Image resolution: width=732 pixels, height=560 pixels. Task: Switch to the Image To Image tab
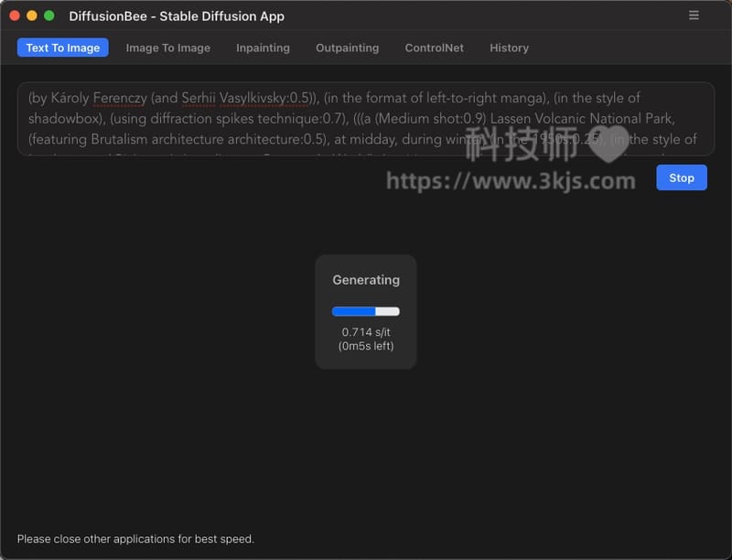coord(168,48)
